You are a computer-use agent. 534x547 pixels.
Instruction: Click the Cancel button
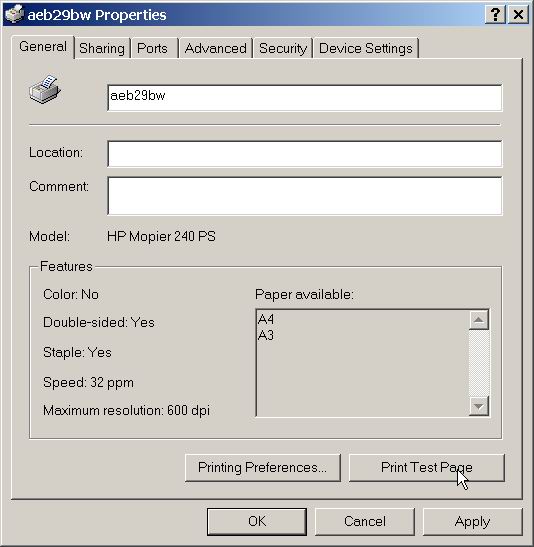tap(365, 522)
